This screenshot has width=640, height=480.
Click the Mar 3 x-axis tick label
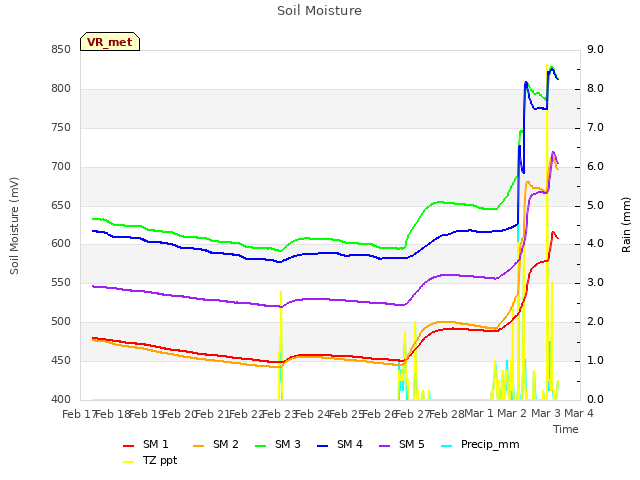(x=546, y=413)
